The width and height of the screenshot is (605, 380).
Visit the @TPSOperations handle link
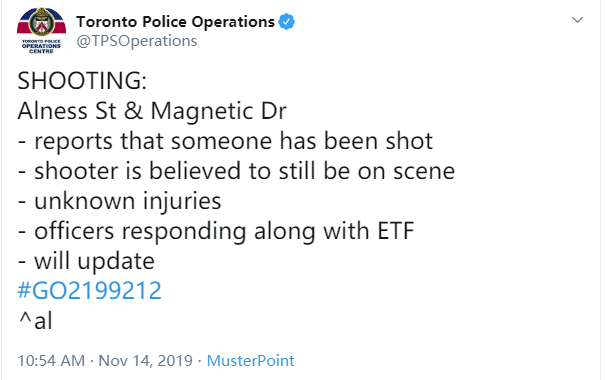pos(137,41)
